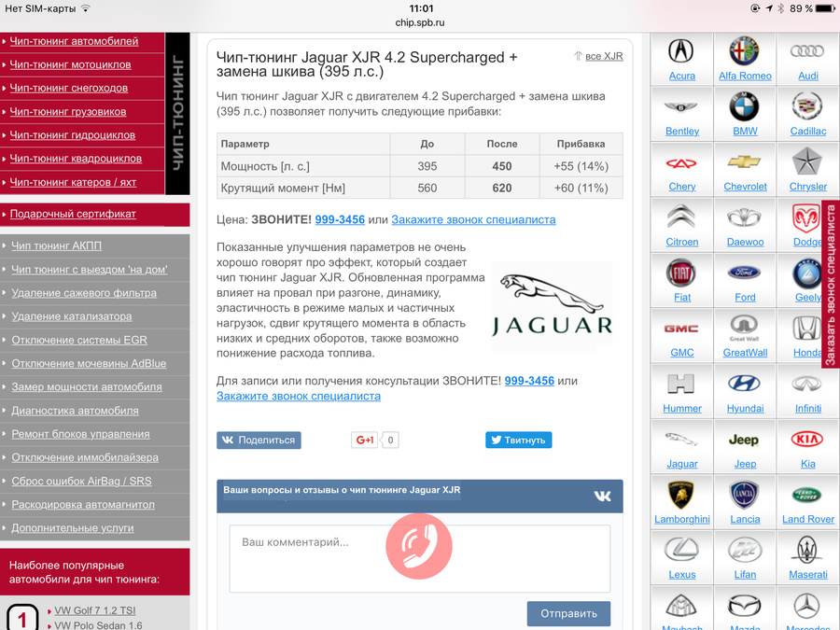The width and height of the screenshot is (840, 630).
Task: Open the Daewoo logo
Action: click(x=744, y=218)
